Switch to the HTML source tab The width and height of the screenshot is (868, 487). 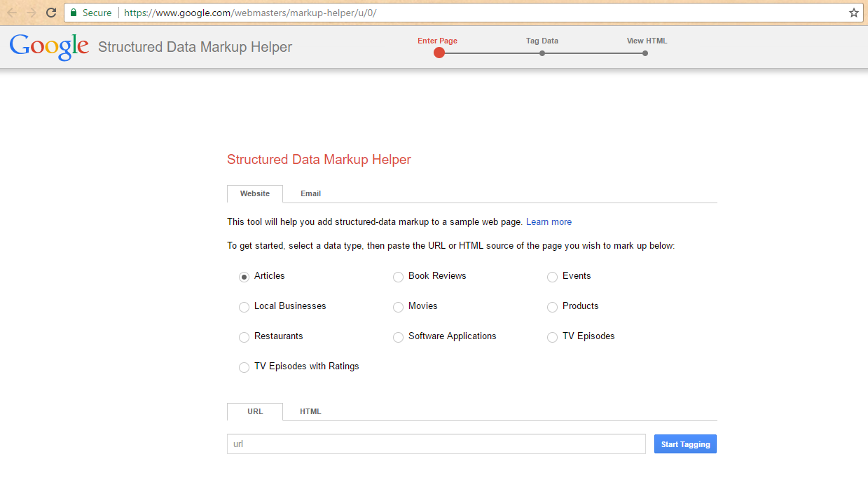(x=310, y=412)
